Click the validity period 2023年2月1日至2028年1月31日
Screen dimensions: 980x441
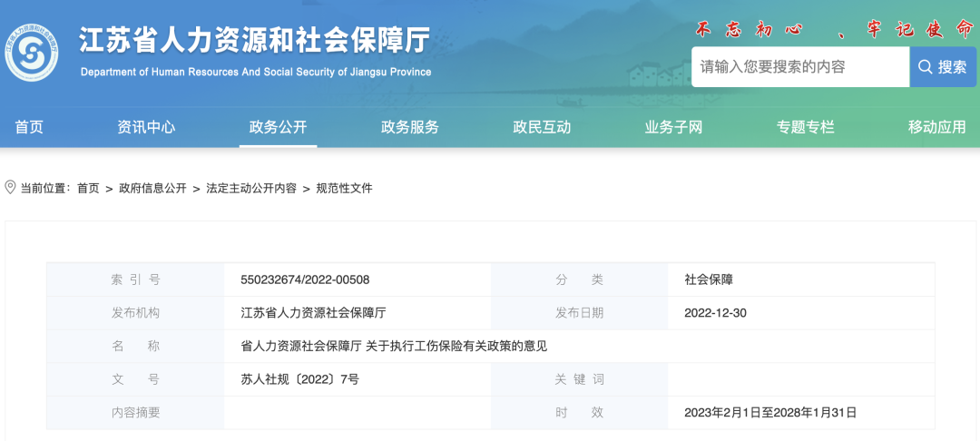(x=770, y=412)
